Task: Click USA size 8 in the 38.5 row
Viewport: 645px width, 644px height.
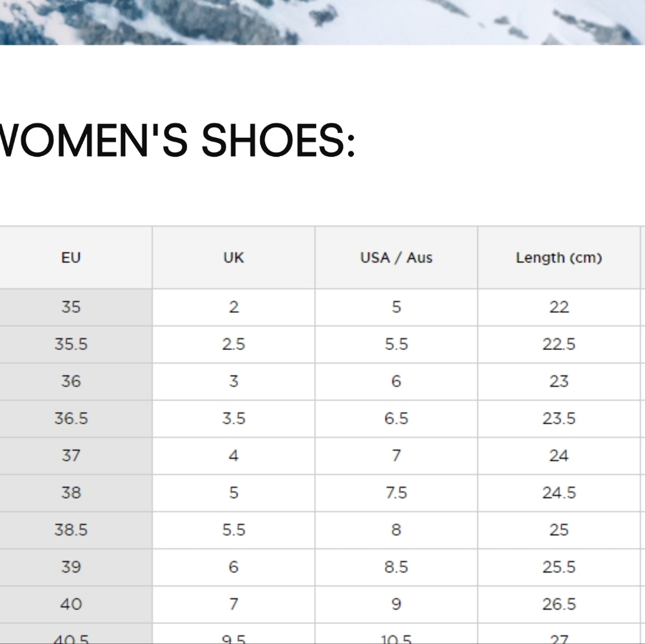Action: click(x=396, y=530)
